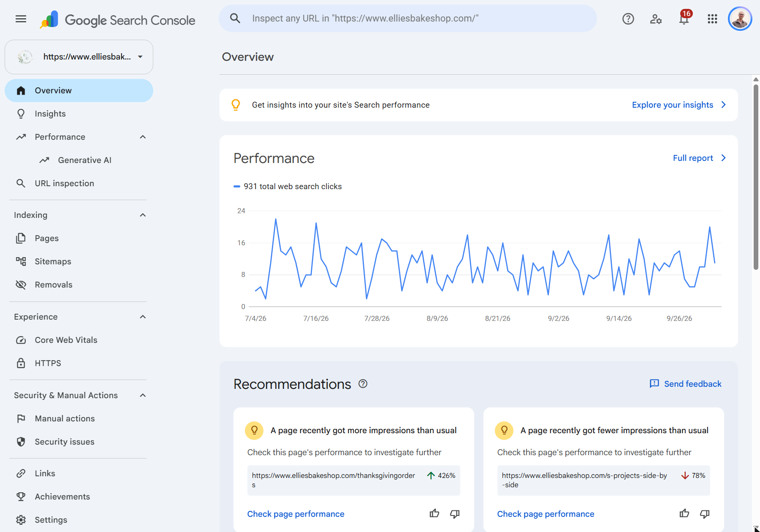Open the HTTPS report
760x532 pixels.
coord(79,363)
